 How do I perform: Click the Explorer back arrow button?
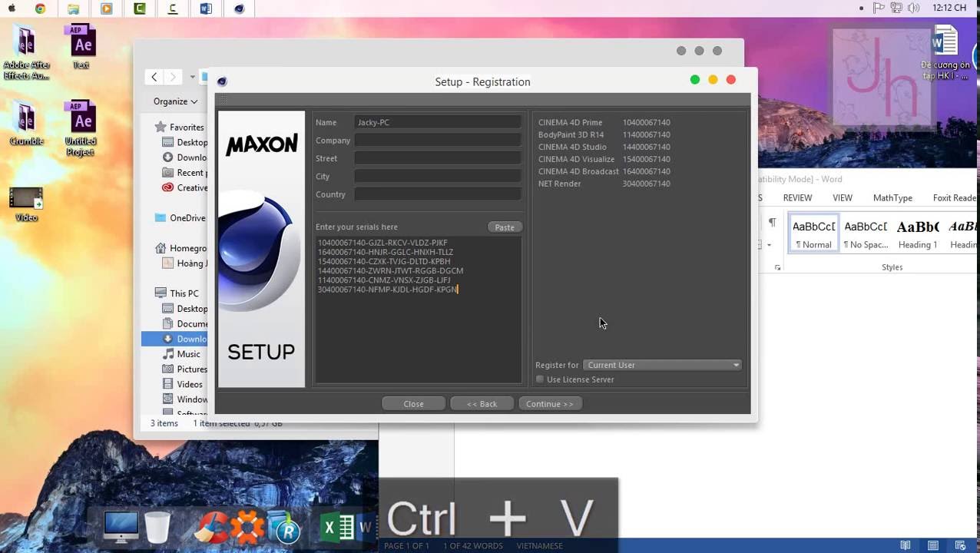[x=154, y=77]
